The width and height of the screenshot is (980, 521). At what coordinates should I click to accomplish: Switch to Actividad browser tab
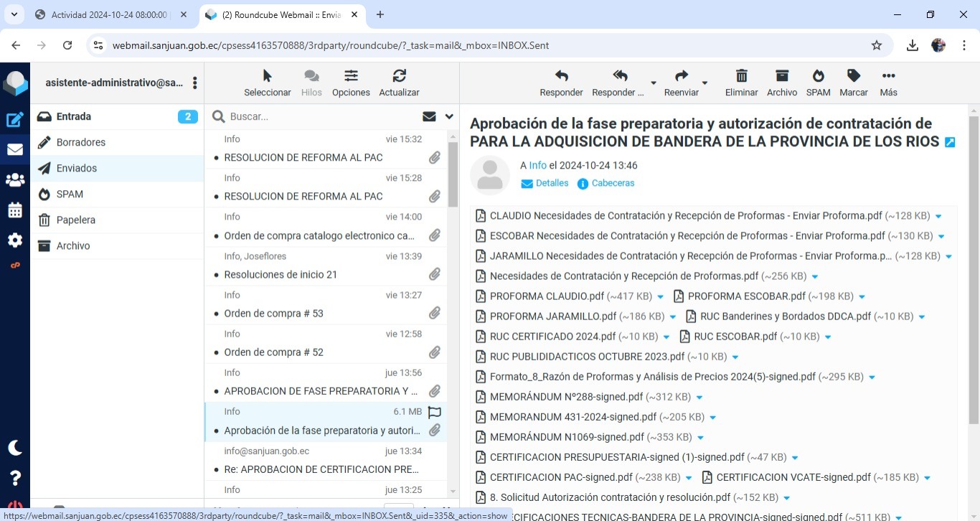click(x=110, y=15)
